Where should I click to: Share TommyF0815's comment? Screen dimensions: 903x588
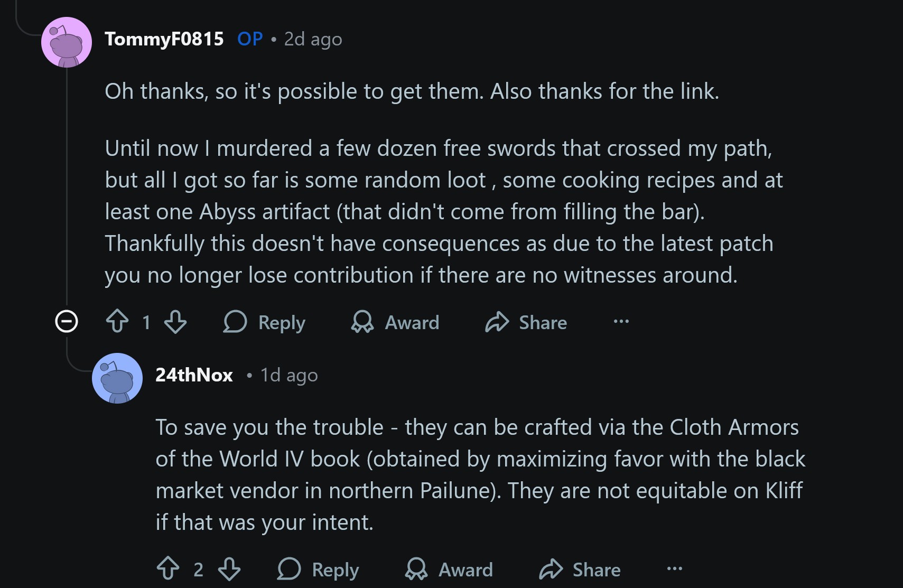(x=526, y=322)
